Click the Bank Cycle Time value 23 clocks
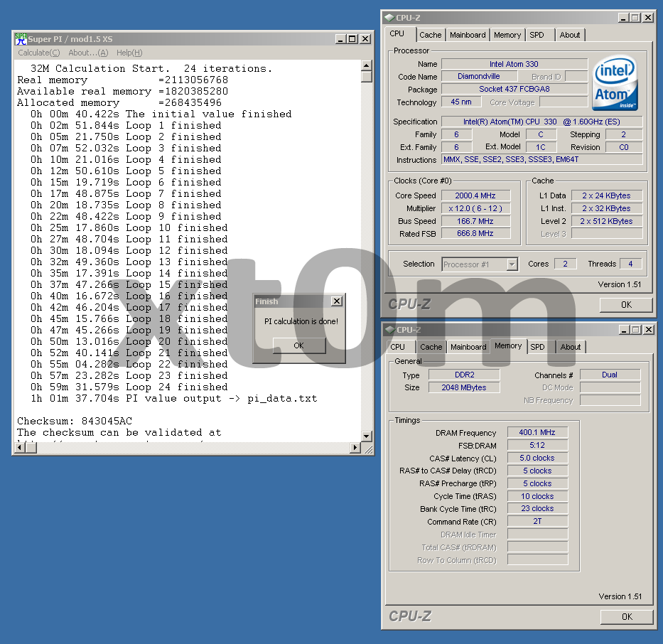 point(537,509)
